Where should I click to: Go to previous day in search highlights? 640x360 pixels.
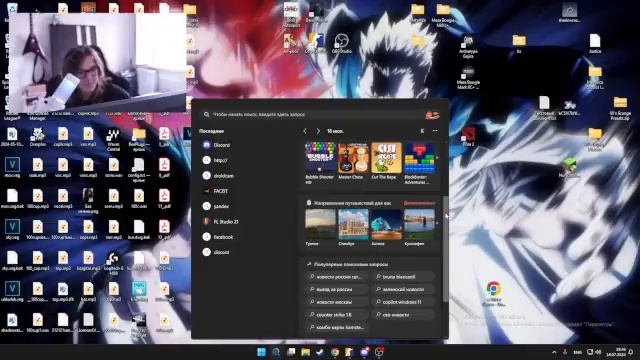click(x=305, y=131)
